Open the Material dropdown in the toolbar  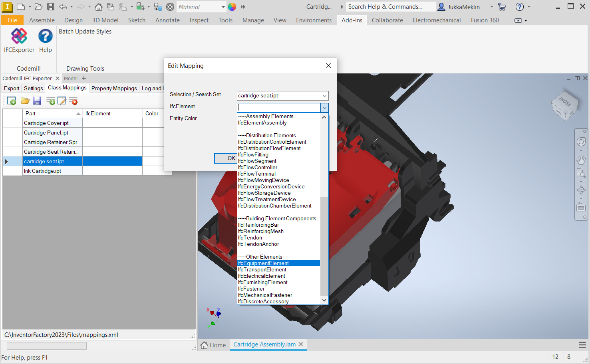tap(223, 7)
